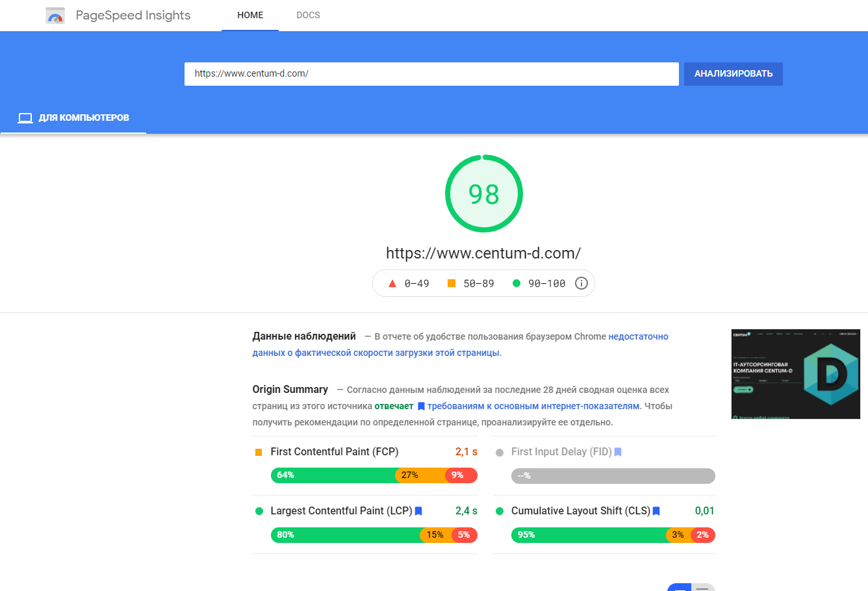Focus the URL input field
Screen dimensions: 868x591
tap(431, 74)
